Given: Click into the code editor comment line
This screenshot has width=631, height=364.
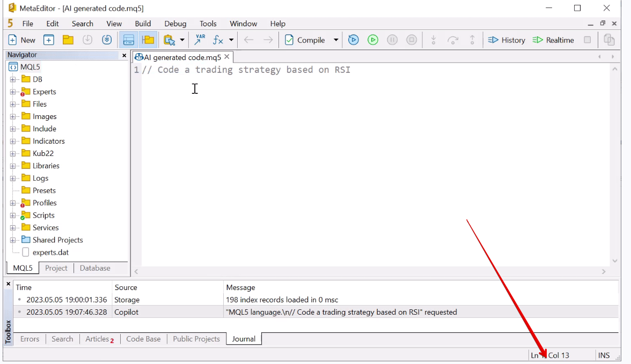Looking at the screenshot, I should click(x=246, y=70).
